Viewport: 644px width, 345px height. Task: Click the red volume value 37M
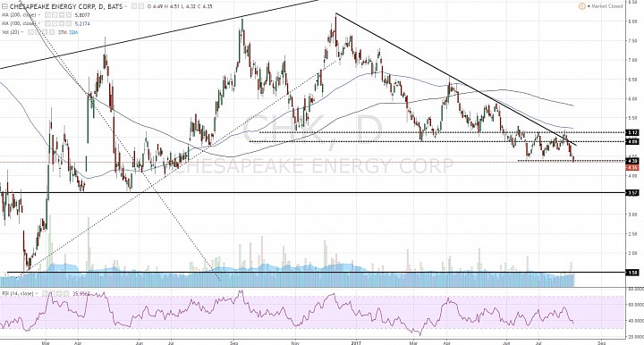click(63, 32)
